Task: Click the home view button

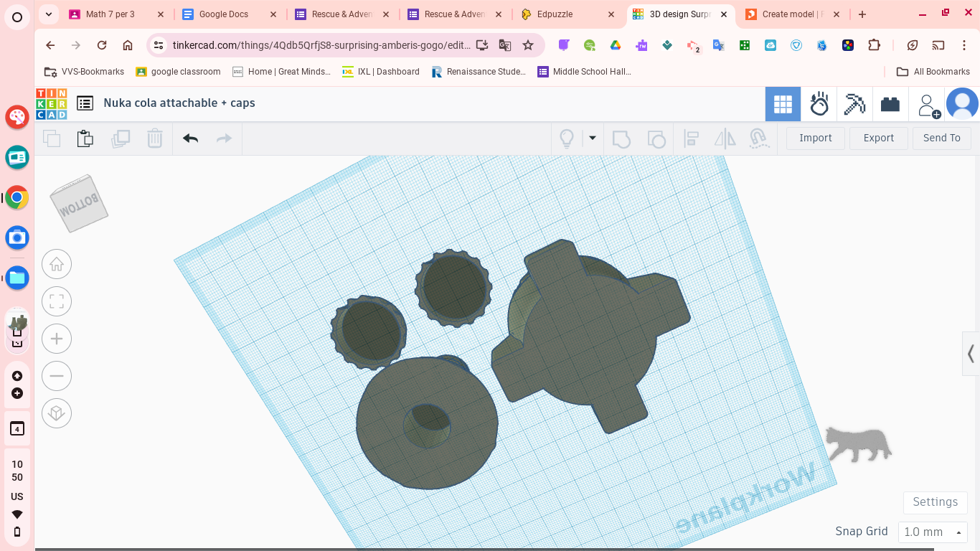Action: pyautogui.click(x=57, y=264)
